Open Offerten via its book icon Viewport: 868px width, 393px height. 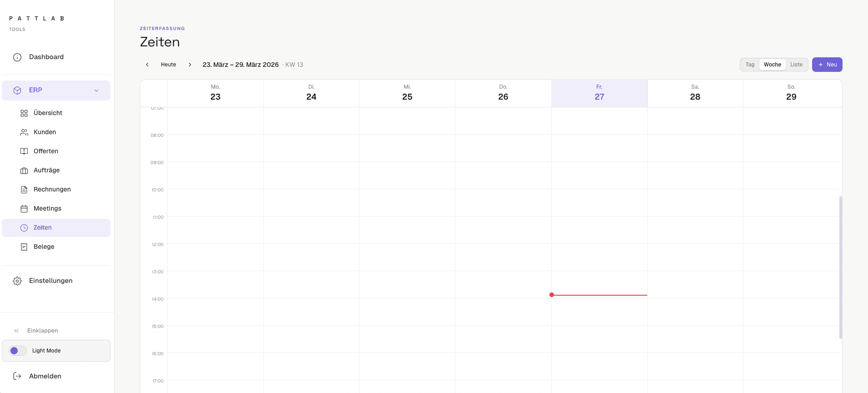pos(24,151)
